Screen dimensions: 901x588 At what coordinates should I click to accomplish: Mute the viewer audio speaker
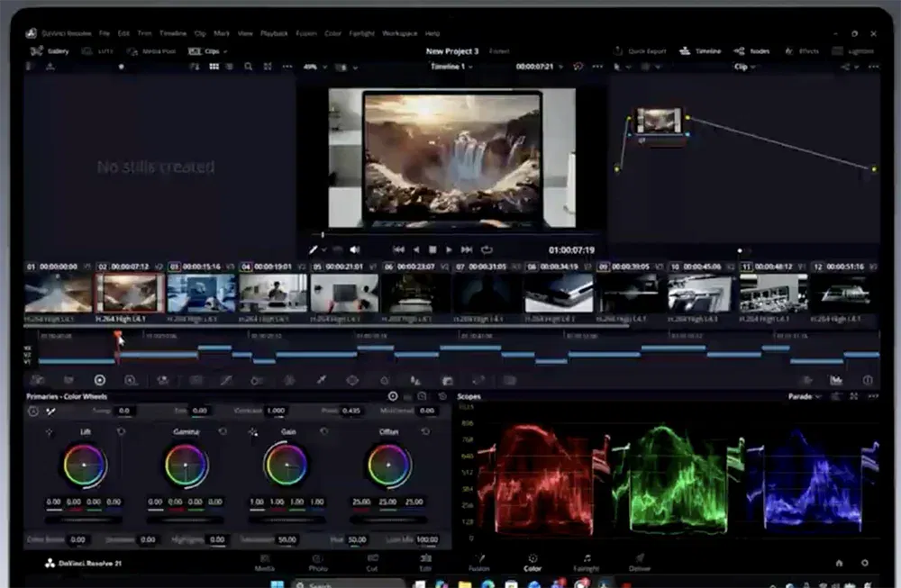tap(355, 249)
